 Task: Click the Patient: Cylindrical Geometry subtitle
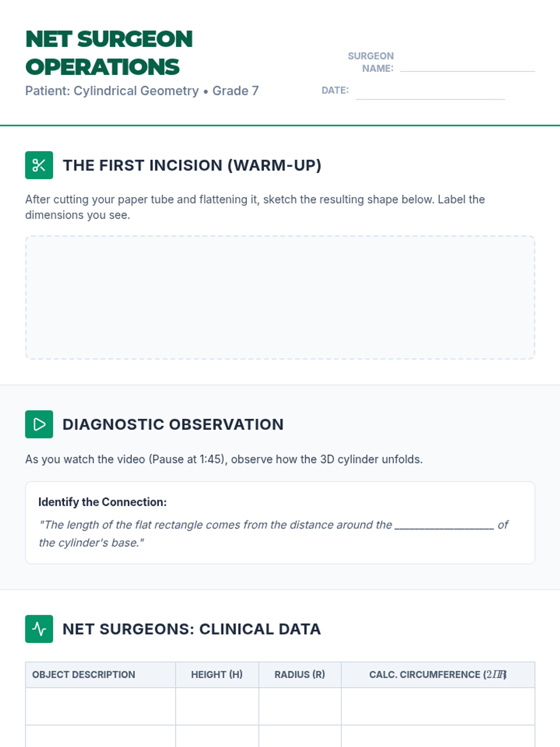(142, 91)
